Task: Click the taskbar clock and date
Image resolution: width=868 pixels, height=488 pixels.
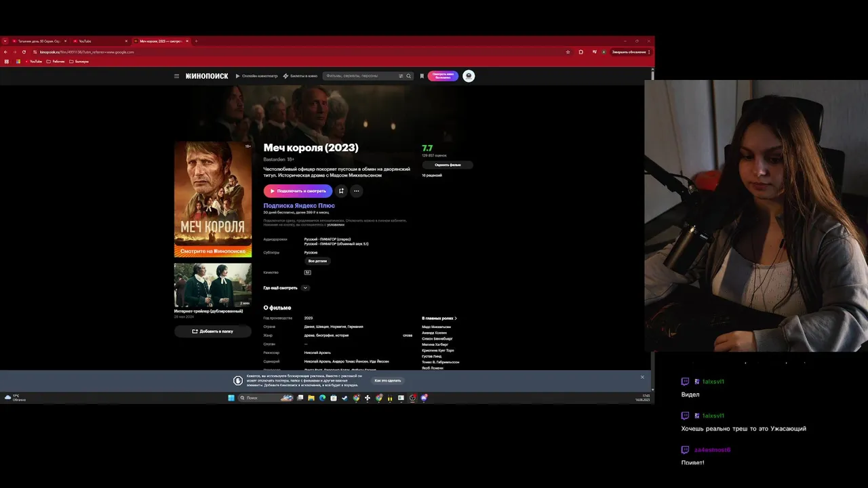Action: pyautogui.click(x=642, y=398)
